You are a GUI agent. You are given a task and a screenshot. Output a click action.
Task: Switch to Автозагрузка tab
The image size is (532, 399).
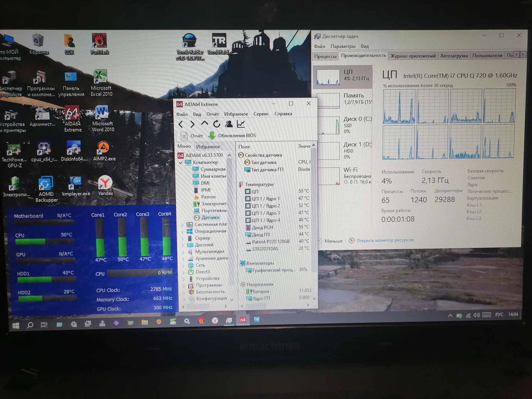click(454, 56)
